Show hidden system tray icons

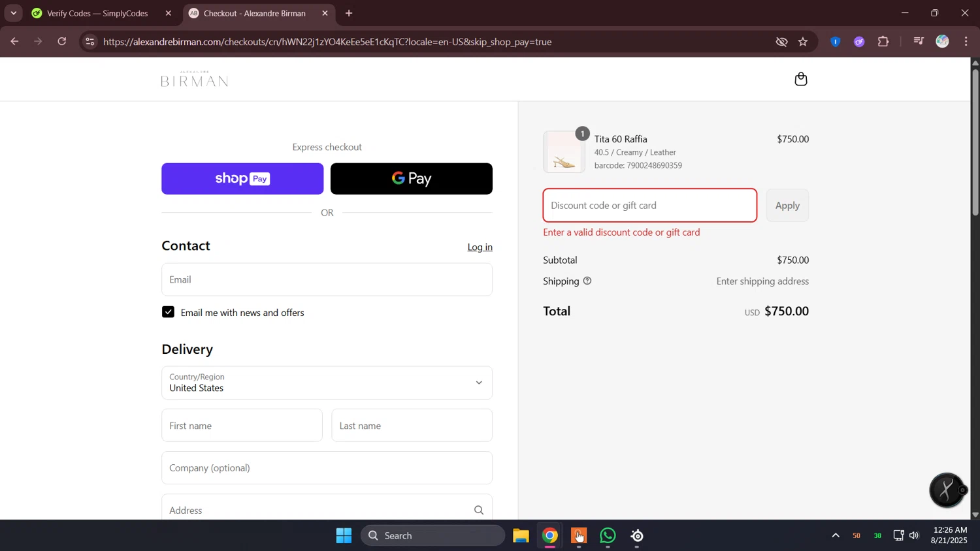(x=836, y=536)
